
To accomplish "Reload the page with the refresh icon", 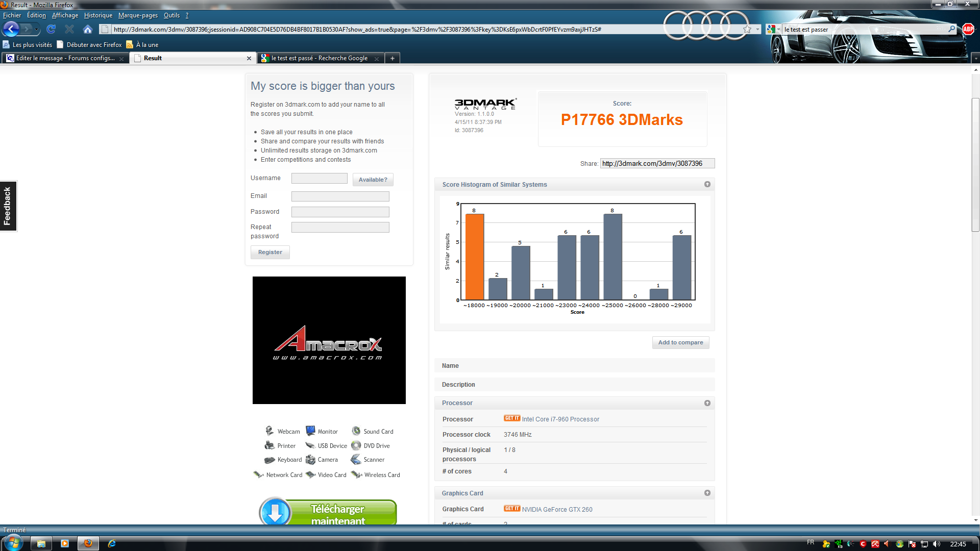I will coord(51,29).
